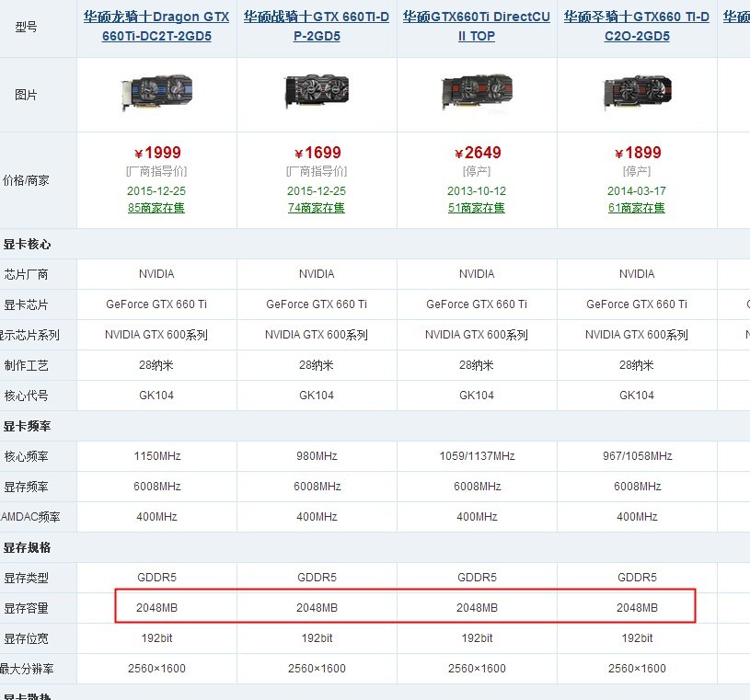Open the 华硕GTX660Ti DirectCU II TOP link
750x700 pixels.
(477, 27)
